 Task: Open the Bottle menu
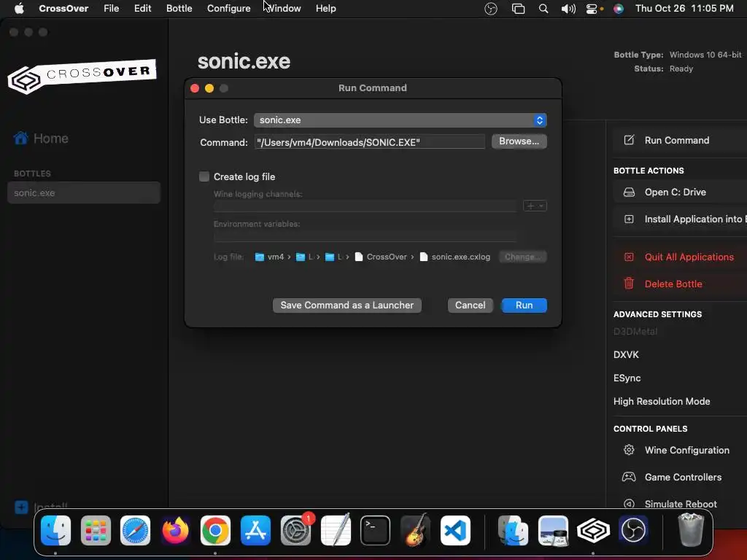coord(179,9)
